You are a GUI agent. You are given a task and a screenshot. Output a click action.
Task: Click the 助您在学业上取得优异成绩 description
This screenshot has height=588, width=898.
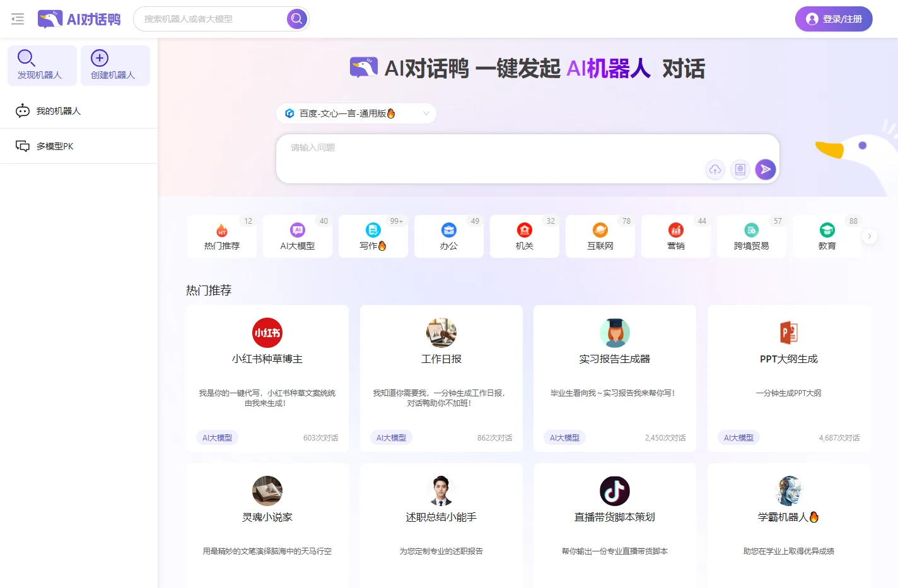point(789,551)
